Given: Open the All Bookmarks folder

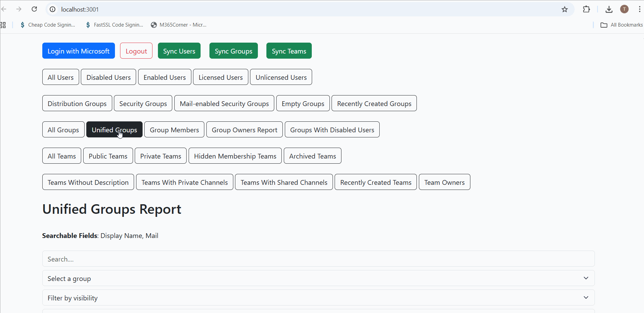Looking at the screenshot, I should pyautogui.click(x=621, y=25).
